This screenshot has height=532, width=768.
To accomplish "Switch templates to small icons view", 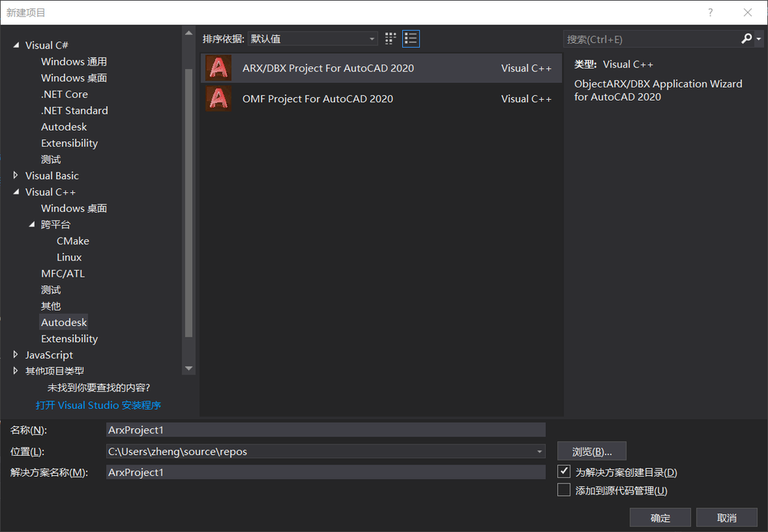I will point(390,38).
